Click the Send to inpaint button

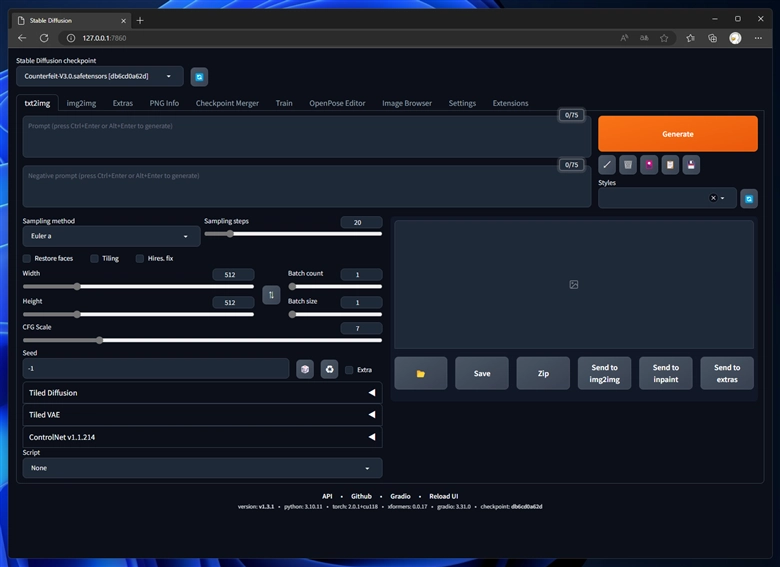(x=666, y=373)
